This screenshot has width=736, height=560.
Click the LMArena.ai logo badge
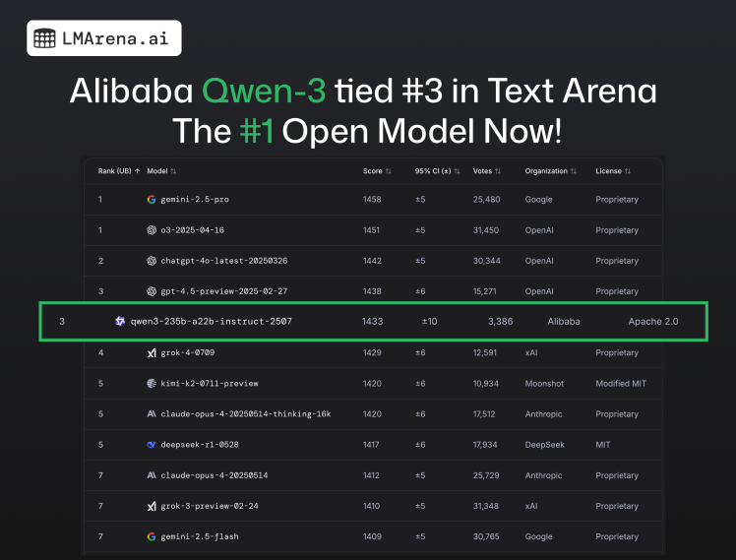coord(103,38)
